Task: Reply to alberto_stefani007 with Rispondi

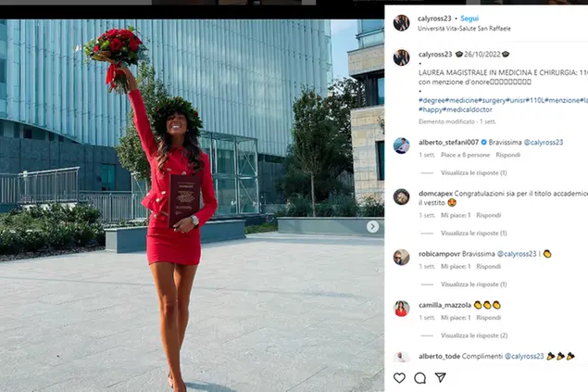Action: 507,155
